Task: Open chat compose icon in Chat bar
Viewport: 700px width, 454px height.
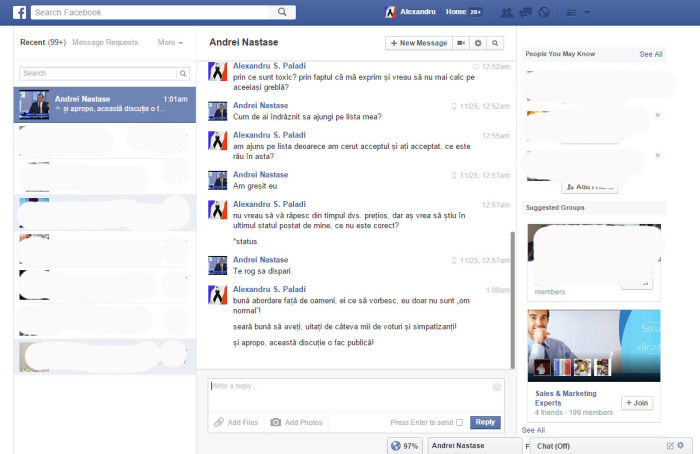Action: [670, 446]
